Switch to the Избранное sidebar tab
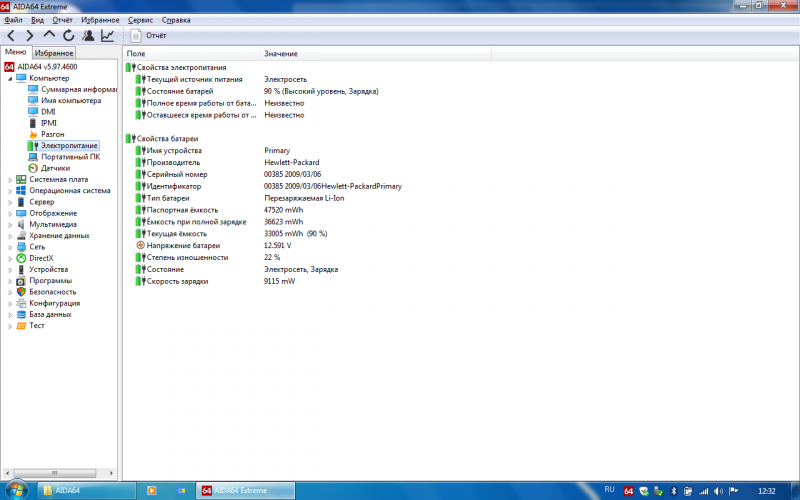Image resolution: width=800 pixels, height=500 pixels. (54, 53)
